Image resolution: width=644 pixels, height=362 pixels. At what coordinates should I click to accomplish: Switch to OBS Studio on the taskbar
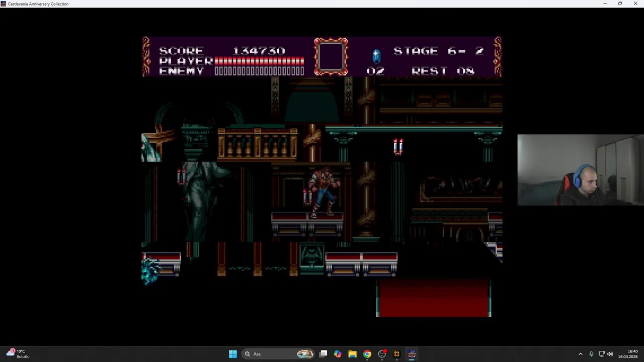[x=382, y=354]
